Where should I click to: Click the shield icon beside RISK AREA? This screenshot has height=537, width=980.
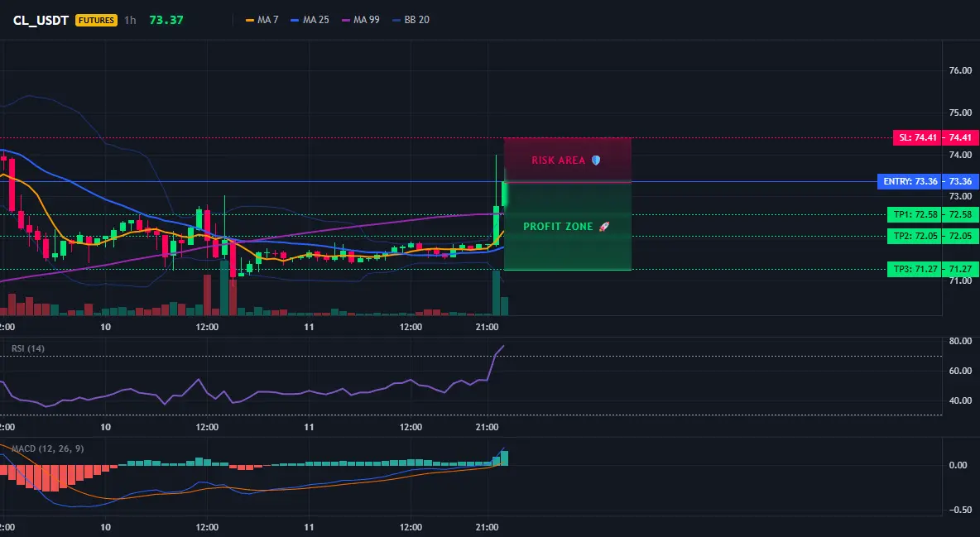pos(596,161)
